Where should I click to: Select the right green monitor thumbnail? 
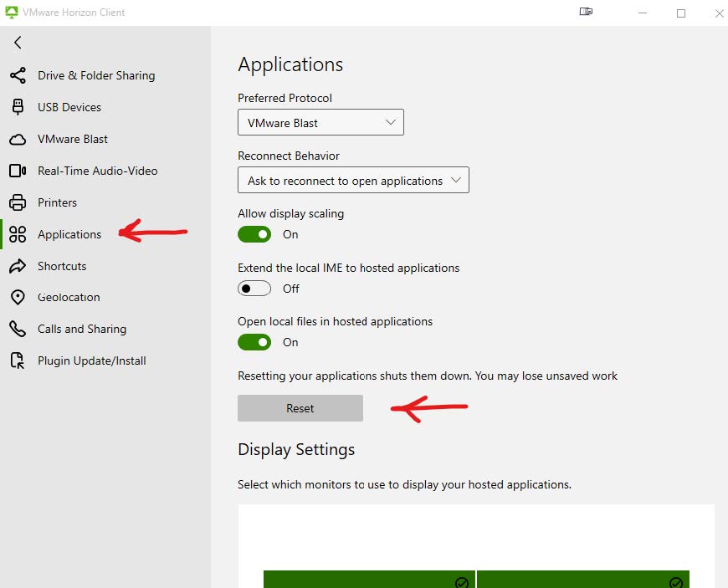click(x=583, y=579)
